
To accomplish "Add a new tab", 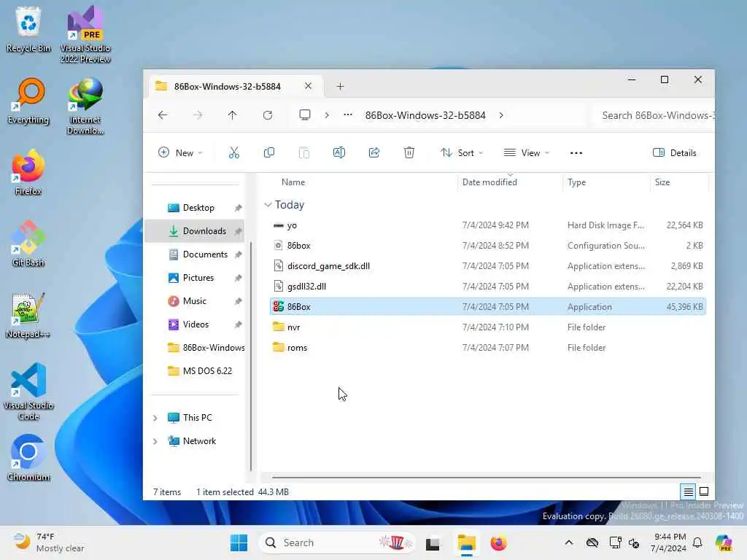I will point(340,86).
